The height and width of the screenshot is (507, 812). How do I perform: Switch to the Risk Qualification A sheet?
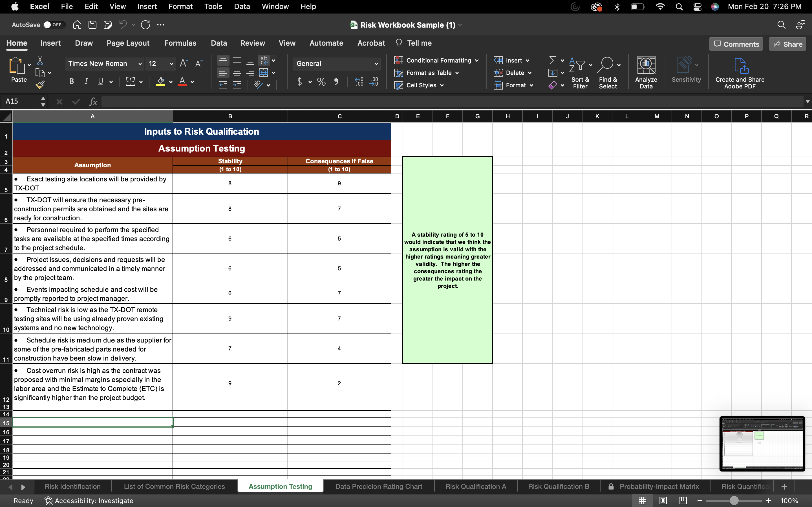point(475,486)
